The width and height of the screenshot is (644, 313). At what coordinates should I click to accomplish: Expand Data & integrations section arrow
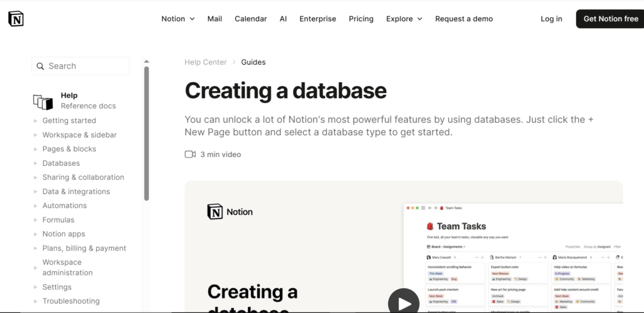35,192
